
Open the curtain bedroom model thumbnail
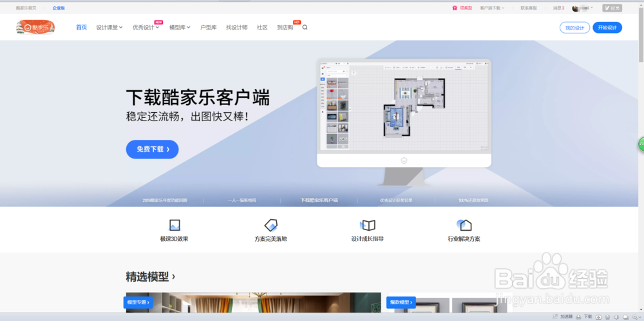[253, 302]
